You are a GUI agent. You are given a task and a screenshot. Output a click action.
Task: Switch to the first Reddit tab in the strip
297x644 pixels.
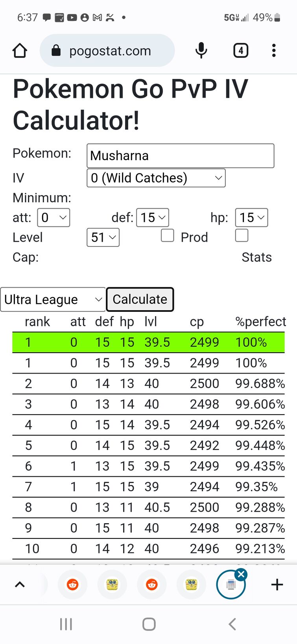(73, 585)
